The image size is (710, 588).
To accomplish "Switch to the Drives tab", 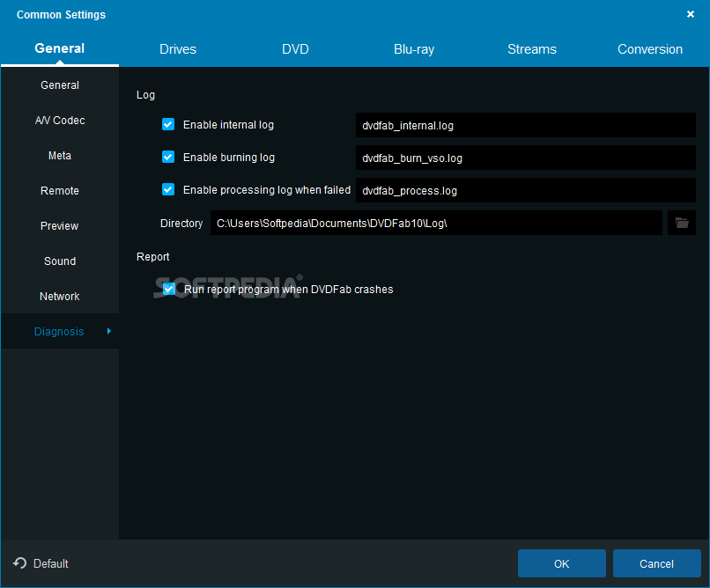I will pos(178,48).
